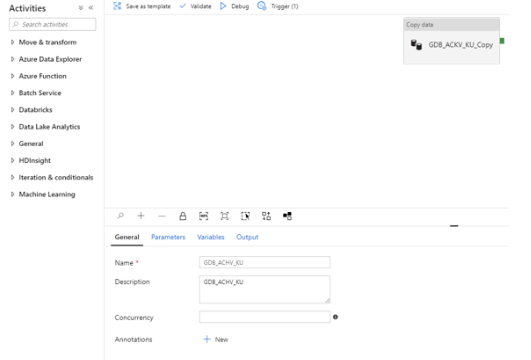Open the Output tab
The height and width of the screenshot is (360, 531).
click(x=247, y=237)
